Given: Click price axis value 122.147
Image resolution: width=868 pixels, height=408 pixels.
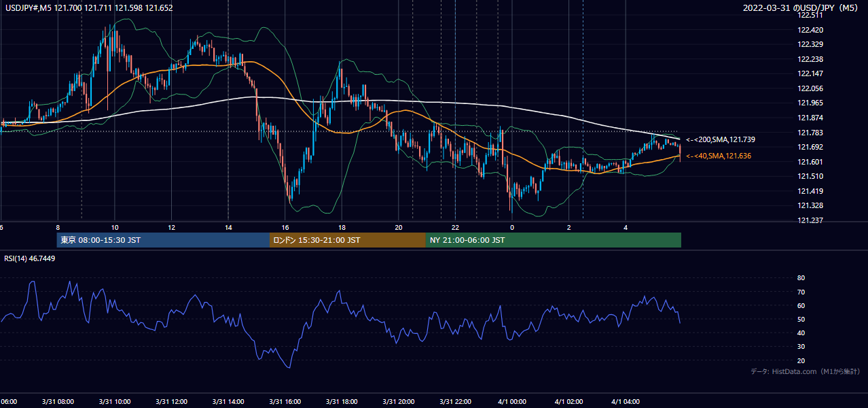Looking at the screenshot, I should tap(811, 73).
